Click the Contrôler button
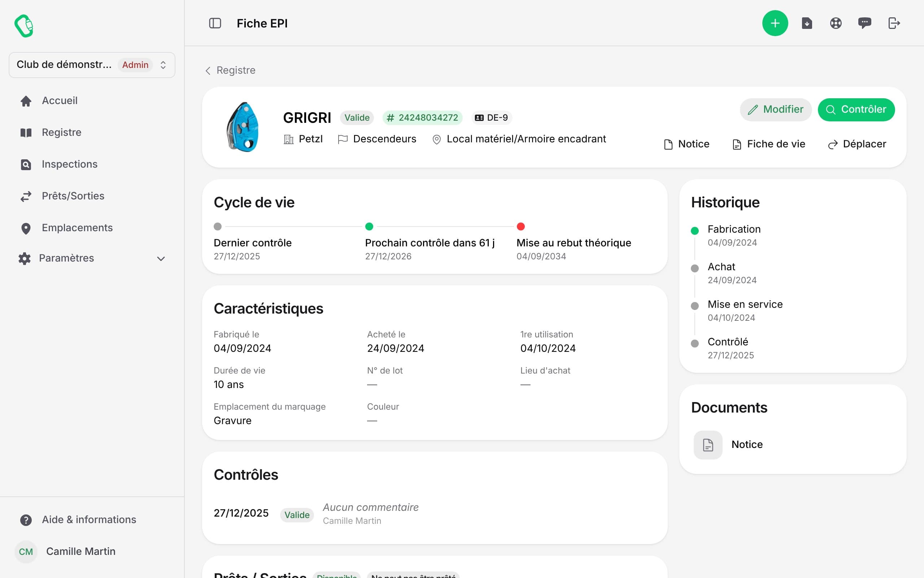Screen dimensions: 924x578 click(856, 110)
